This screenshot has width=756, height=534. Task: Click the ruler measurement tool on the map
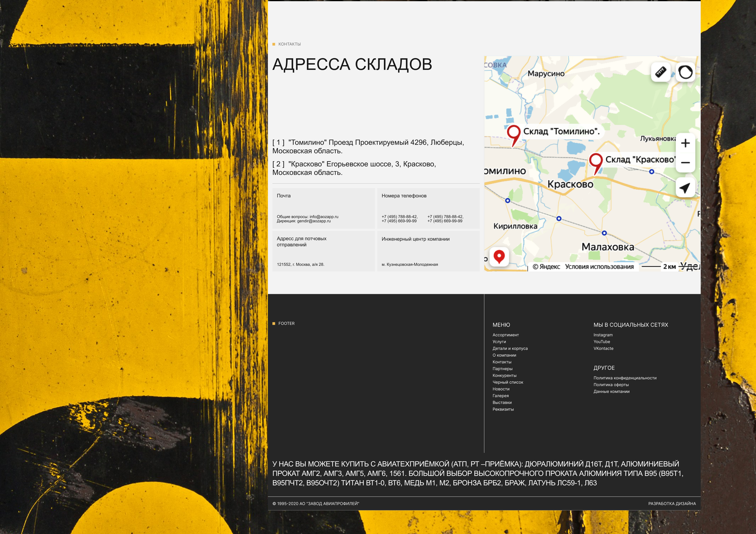coord(661,72)
